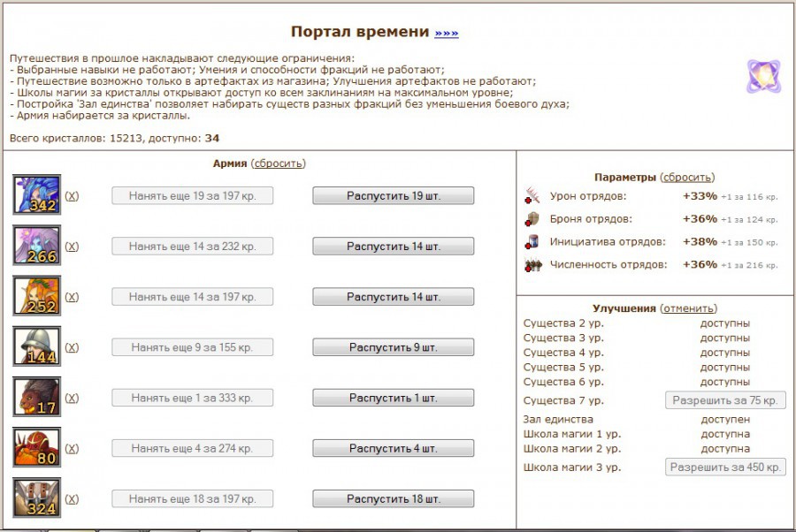
Task: Add initiative with +1 за 150 кр.
Action: 749,242
